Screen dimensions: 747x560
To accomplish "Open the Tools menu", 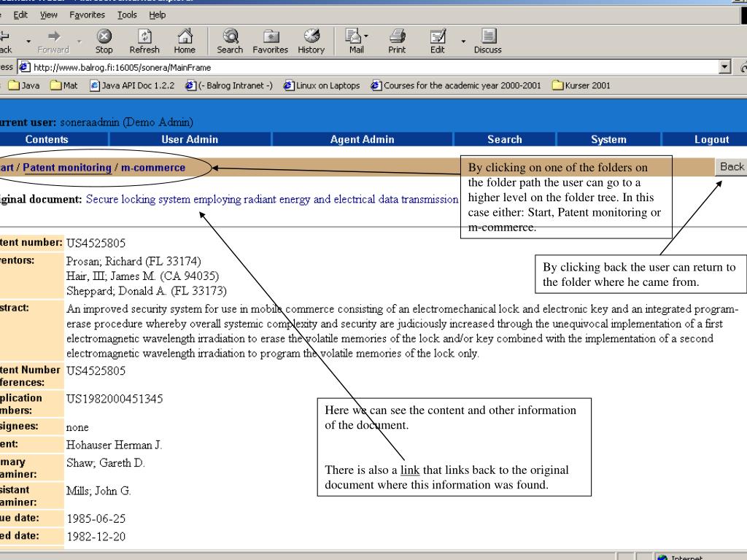I will (x=127, y=15).
